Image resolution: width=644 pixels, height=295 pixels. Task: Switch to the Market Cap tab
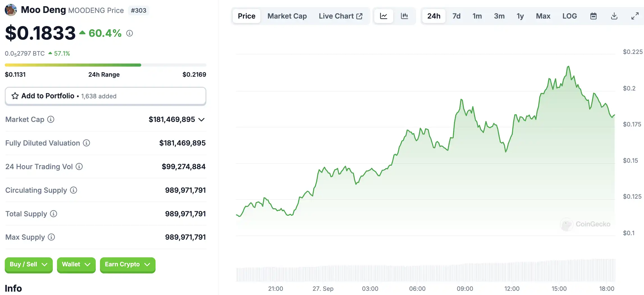(287, 16)
